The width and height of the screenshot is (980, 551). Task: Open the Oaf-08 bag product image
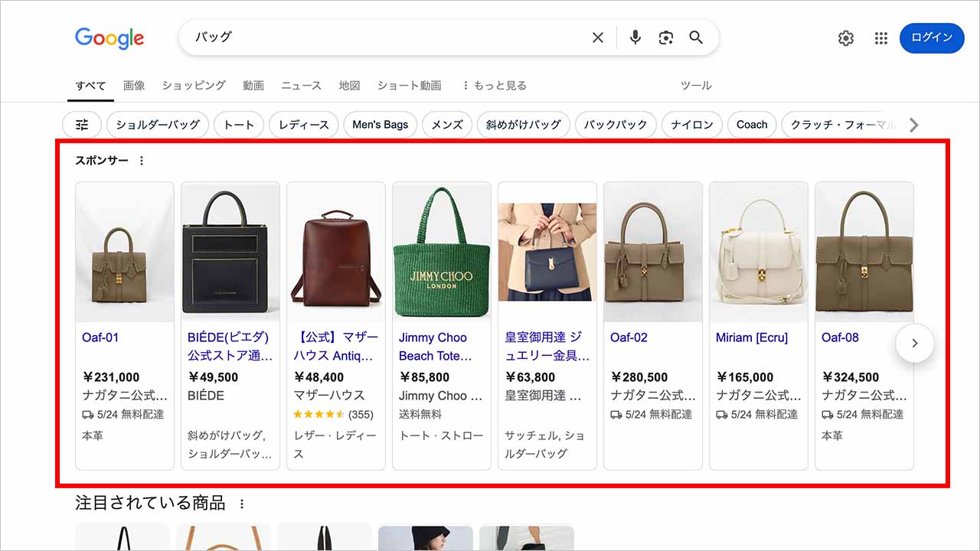pos(864,252)
